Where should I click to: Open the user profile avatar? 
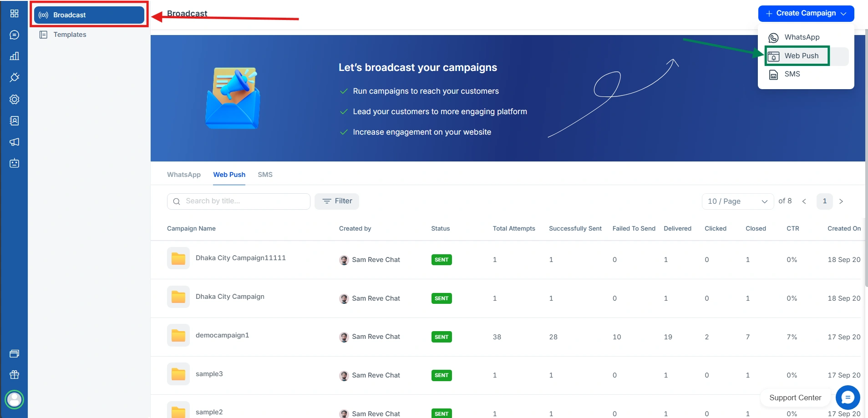tap(14, 400)
